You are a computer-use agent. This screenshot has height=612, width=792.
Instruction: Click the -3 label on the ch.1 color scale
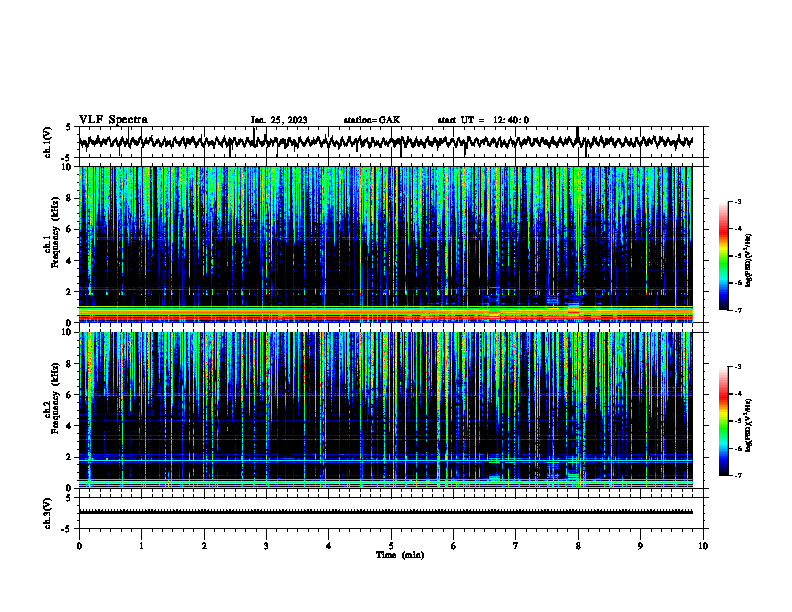pos(738,202)
